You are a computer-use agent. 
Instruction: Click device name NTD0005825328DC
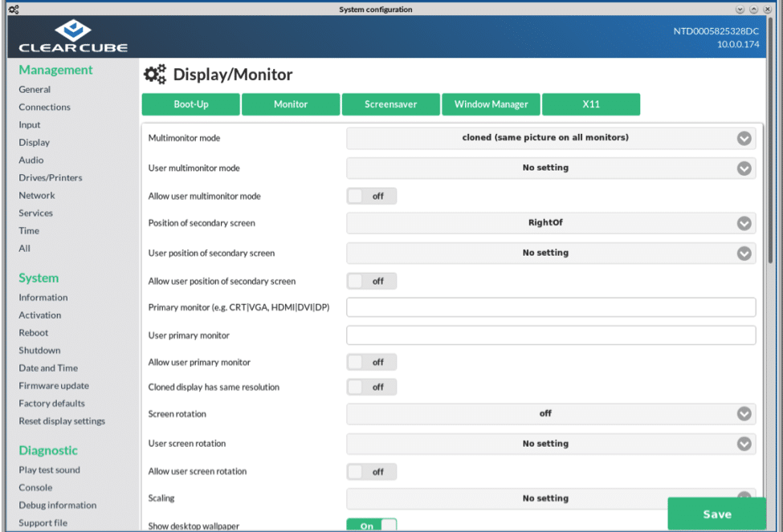pos(716,31)
